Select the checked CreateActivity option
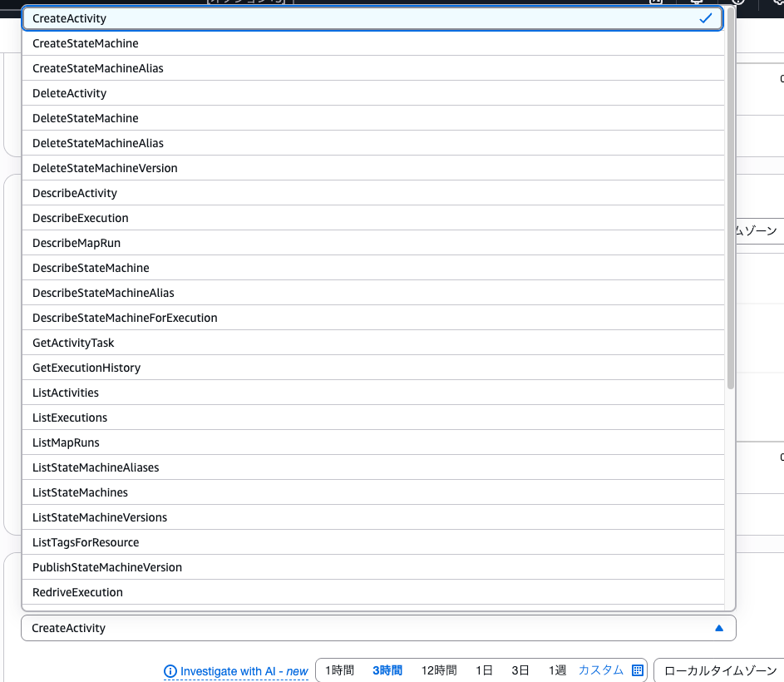Image resolution: width=784 pixels, height=682 pixels. [x=372, y=18]
